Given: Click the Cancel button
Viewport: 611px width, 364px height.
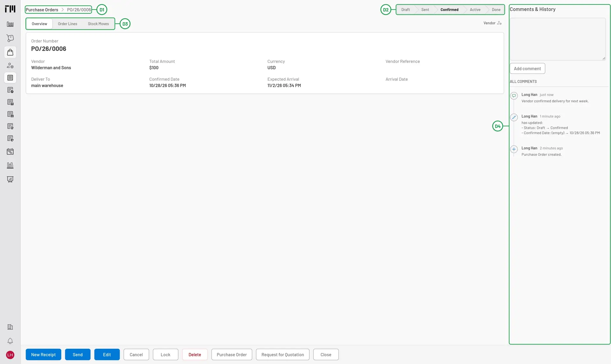Looking at the screenshot, I should (x=136, y=354).
